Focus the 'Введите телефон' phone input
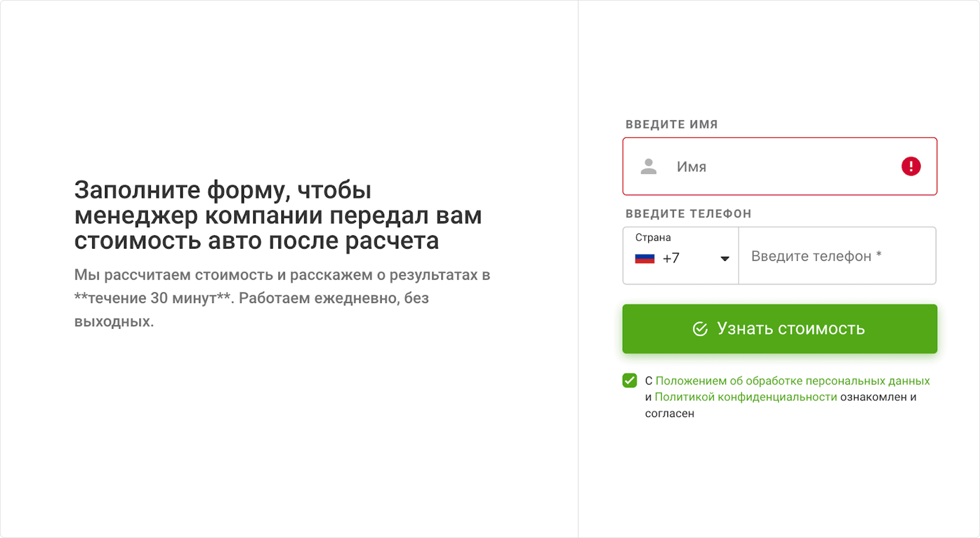The image size is (980, 538). click(x=837, y=256)
